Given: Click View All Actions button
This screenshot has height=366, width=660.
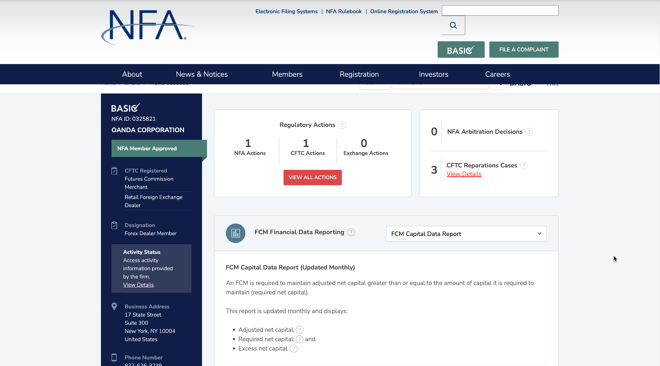Looking at the screenshot, I should (312, 178).
